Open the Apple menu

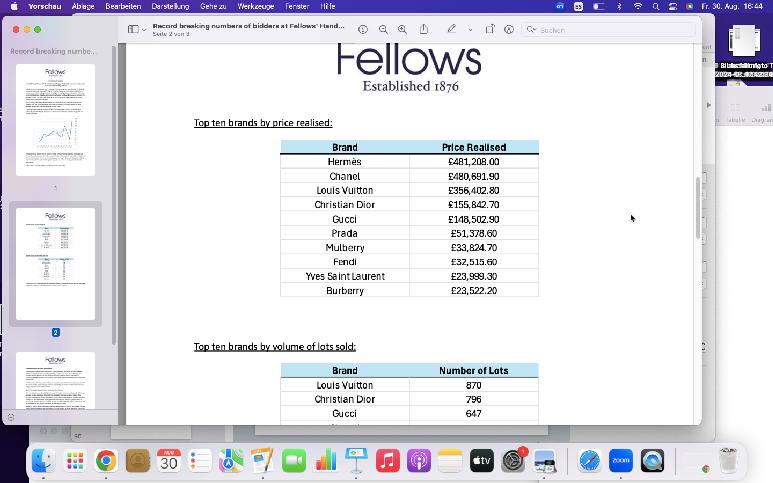[x=14, y=6]
